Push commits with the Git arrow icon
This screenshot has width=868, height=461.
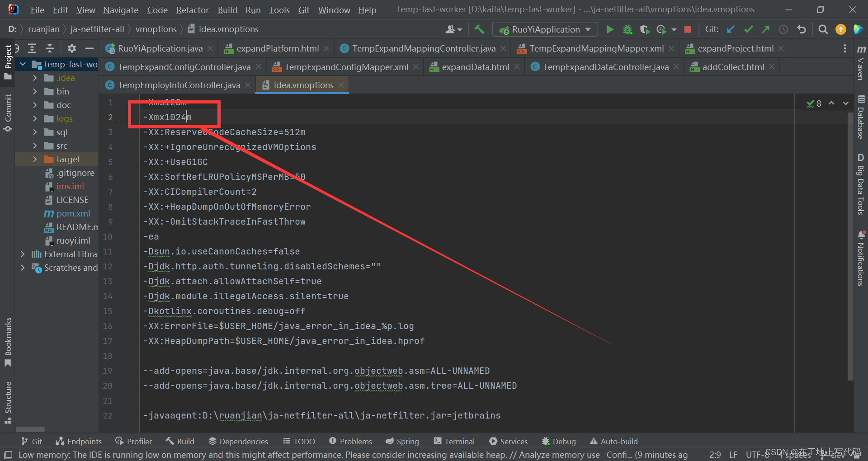[x=766, y=29]
